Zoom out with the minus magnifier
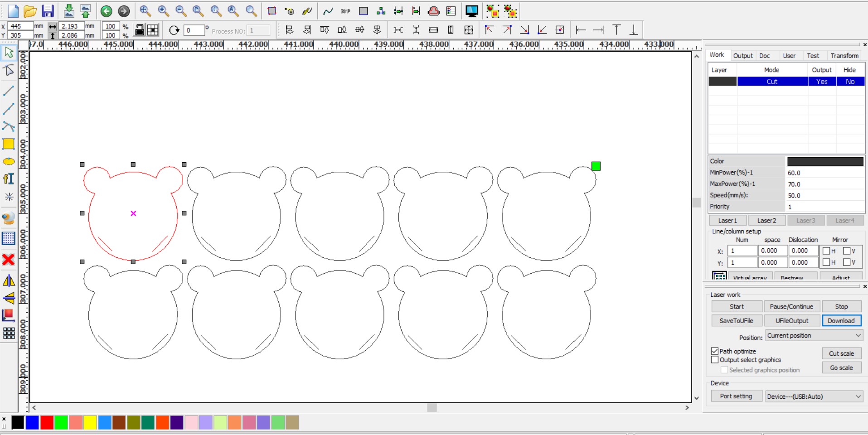This screenshot has height=435, width=868. (181, 11)
